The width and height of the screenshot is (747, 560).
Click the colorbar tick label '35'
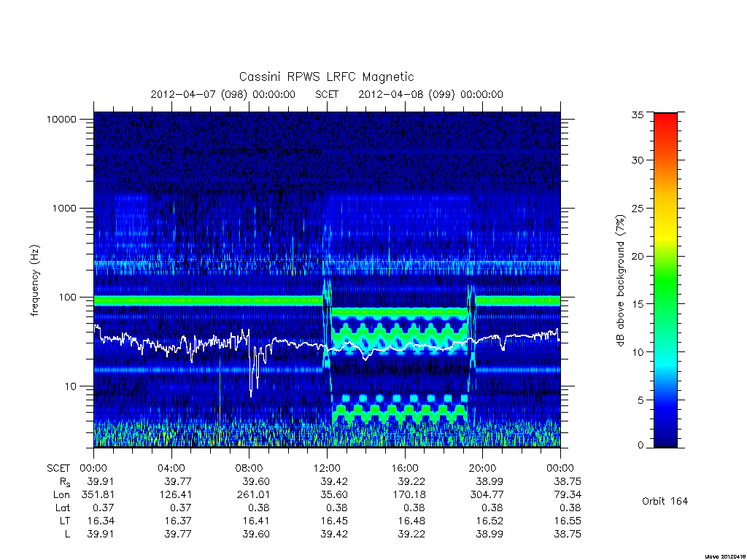(637, 114)
